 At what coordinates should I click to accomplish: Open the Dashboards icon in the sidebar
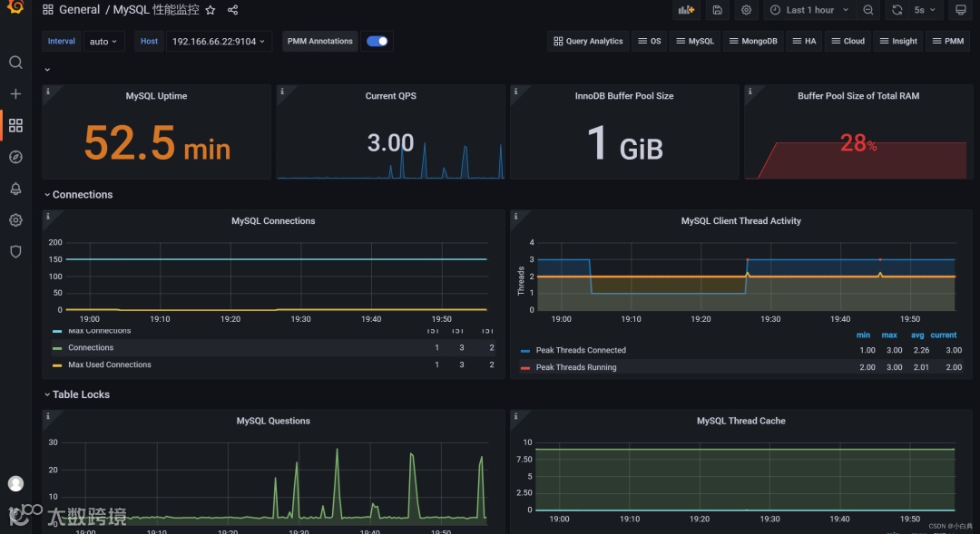pos(15,125)
